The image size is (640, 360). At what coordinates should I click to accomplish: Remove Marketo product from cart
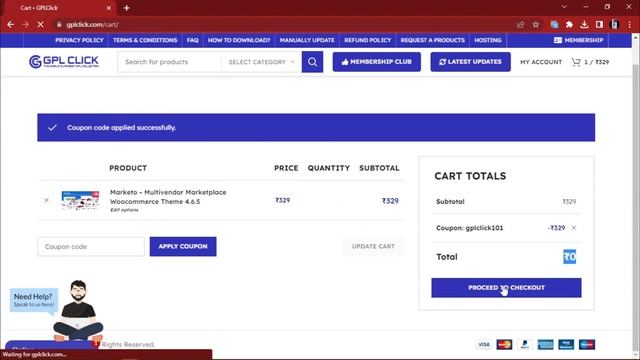click(46, 200)
